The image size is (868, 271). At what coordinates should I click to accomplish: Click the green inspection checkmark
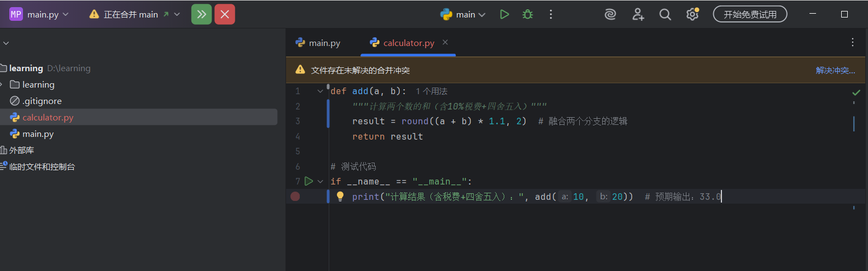click(x=856, y=93)
